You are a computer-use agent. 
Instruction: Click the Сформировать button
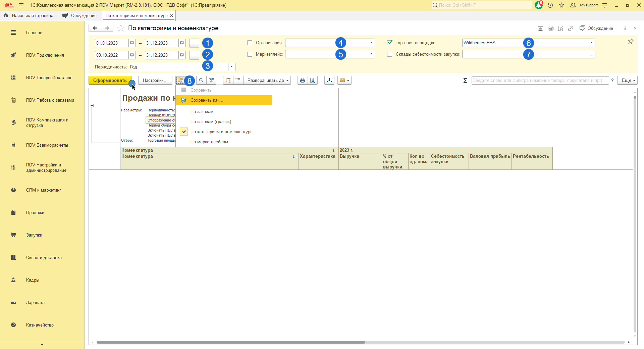click(x=110, y=81)
